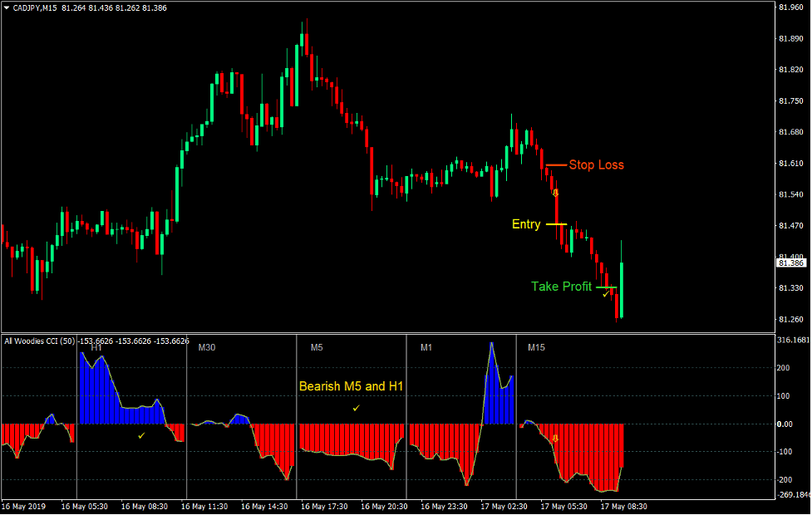
Task: Click the spike peak marker in the M1 panel
Action: 492,341
